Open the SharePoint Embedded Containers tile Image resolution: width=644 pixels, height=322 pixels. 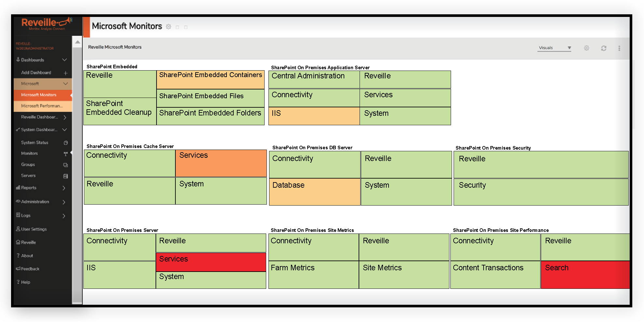coord(211,80)
